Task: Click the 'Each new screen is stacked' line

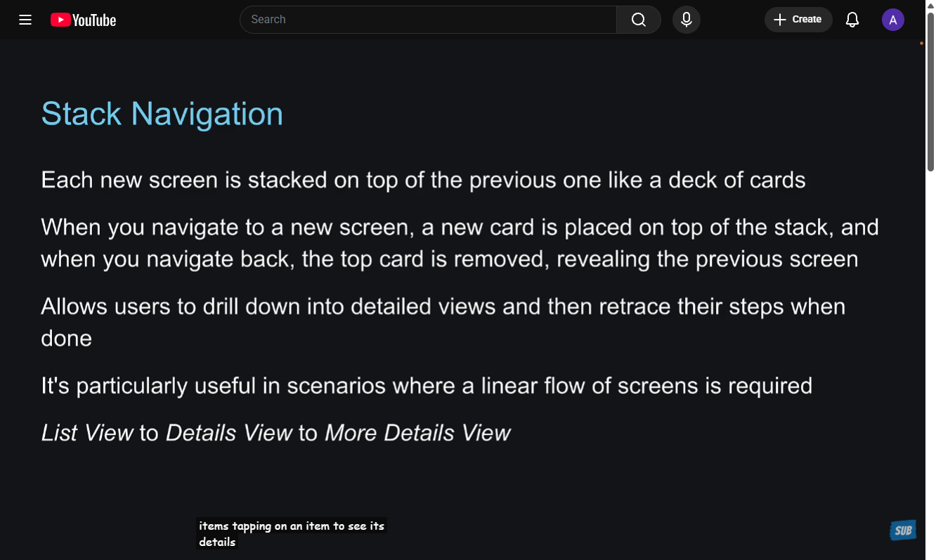Action: coord(423,180)
